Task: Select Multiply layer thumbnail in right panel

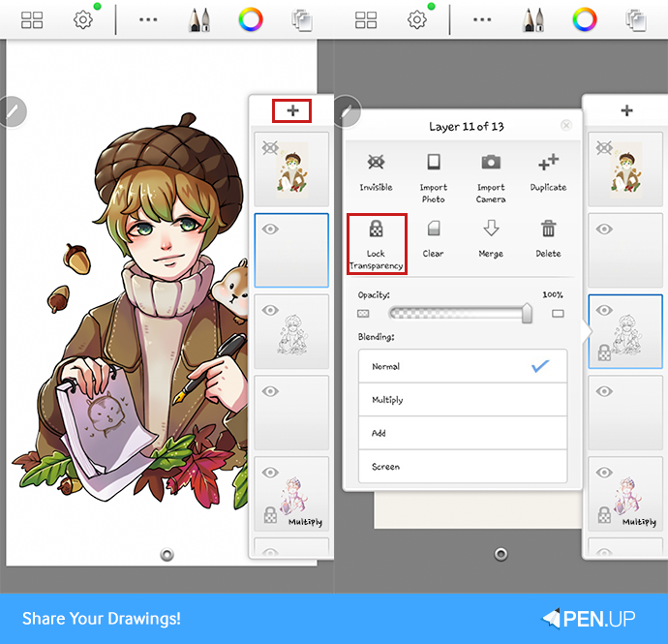Action: (625, 496)
